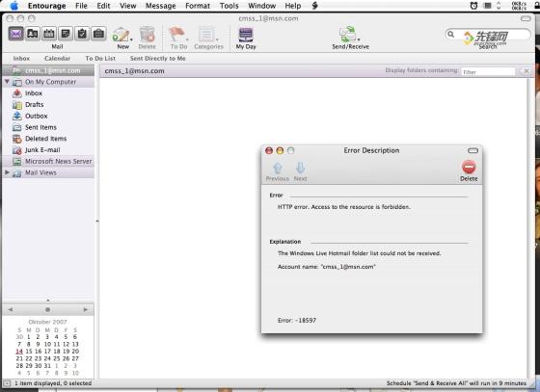Open the Tasks view icon
Image resolution: width=540 pixels, height=392 pixels.
pyautogui.click(x=82, y=34)
